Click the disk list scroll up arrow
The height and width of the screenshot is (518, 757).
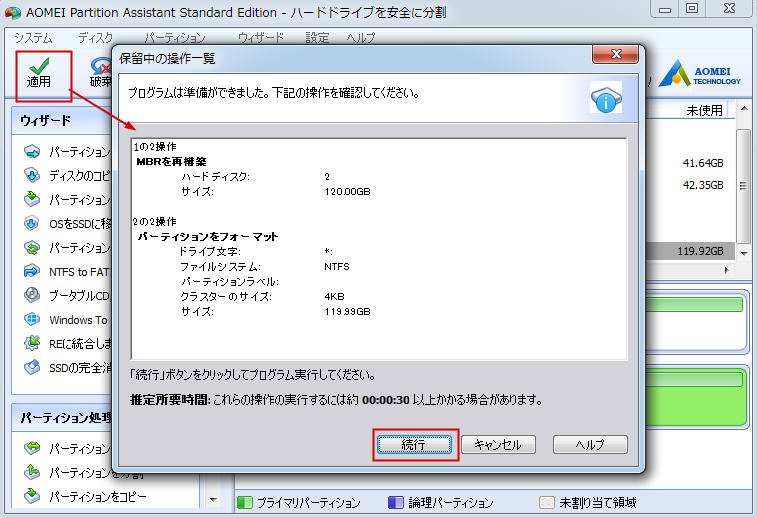743,109
